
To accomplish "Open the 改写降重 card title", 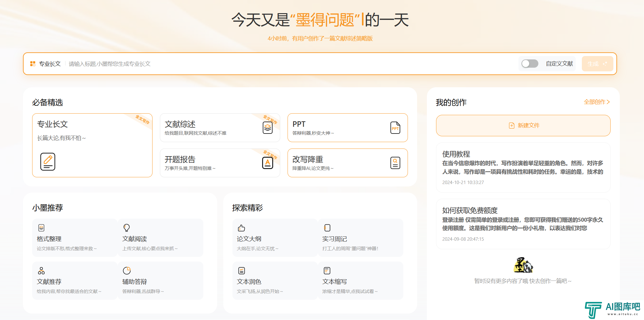I will [x=308, y=159].
